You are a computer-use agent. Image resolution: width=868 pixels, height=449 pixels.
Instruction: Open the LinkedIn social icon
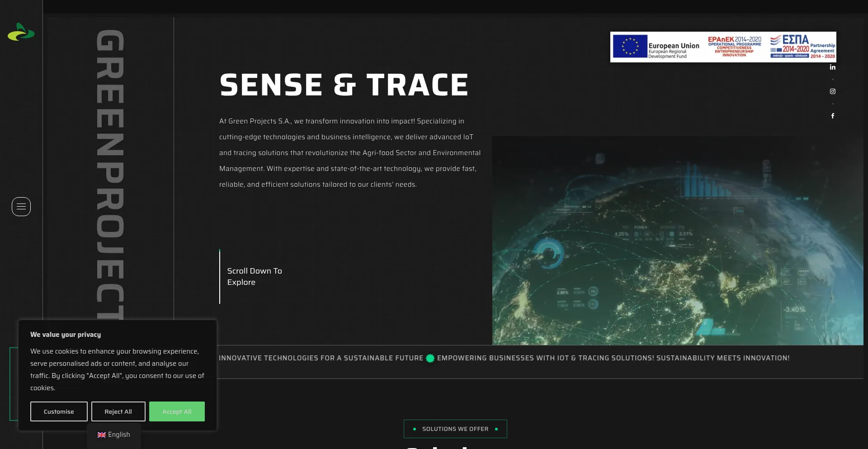coord(832,67)
